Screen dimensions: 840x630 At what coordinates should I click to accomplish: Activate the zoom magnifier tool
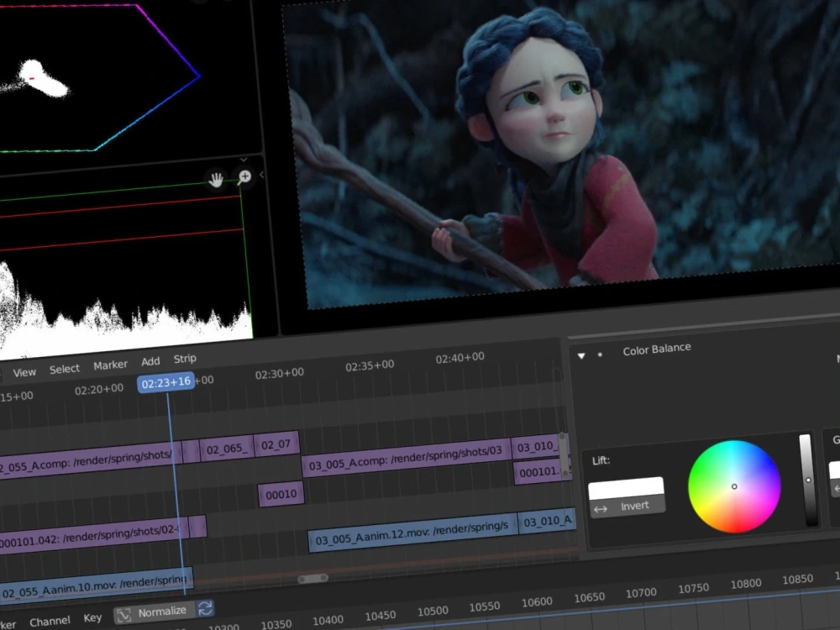point(244,176)
